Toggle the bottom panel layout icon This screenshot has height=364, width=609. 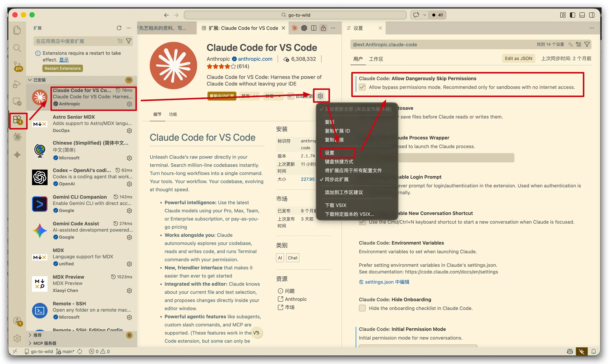click(x=582, y=15)
